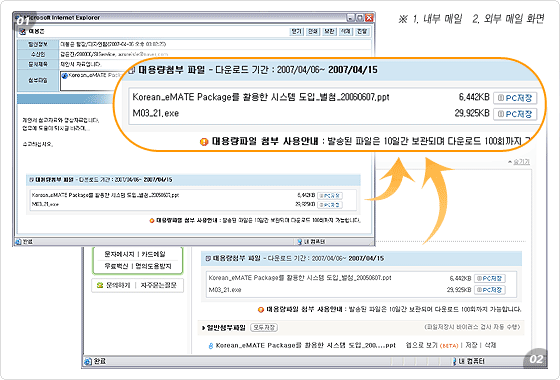Save M03_21.exe with PC저장 in window 01
Image resolution: width=560 pixels, height=380 pixels.
point(330,205)
